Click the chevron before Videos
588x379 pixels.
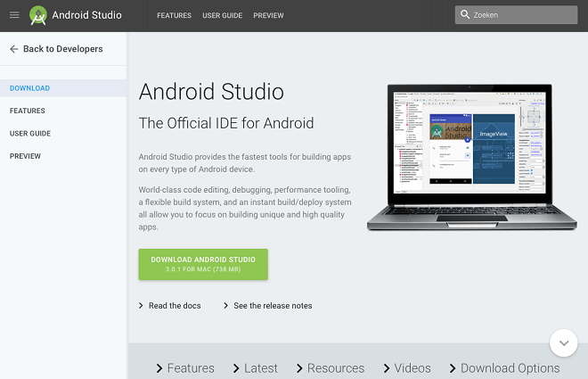point(387,368)
